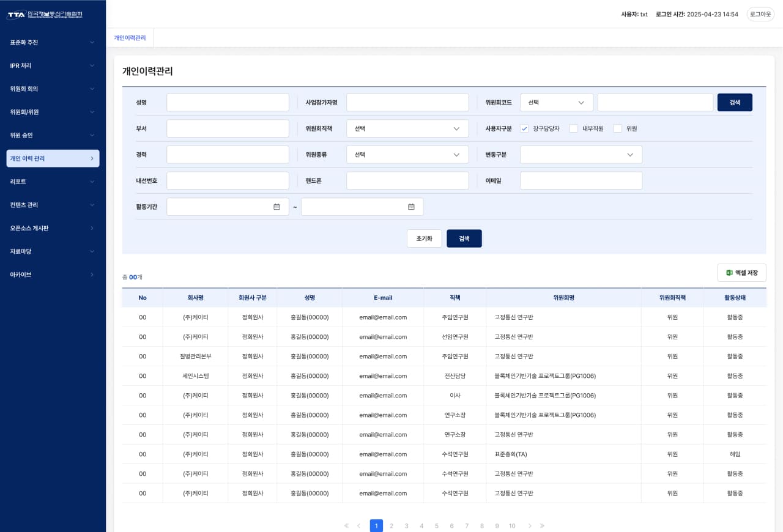Viewport: 783px width, 532px height.
Task: Open the end date calendar icon
Action: 411,207
